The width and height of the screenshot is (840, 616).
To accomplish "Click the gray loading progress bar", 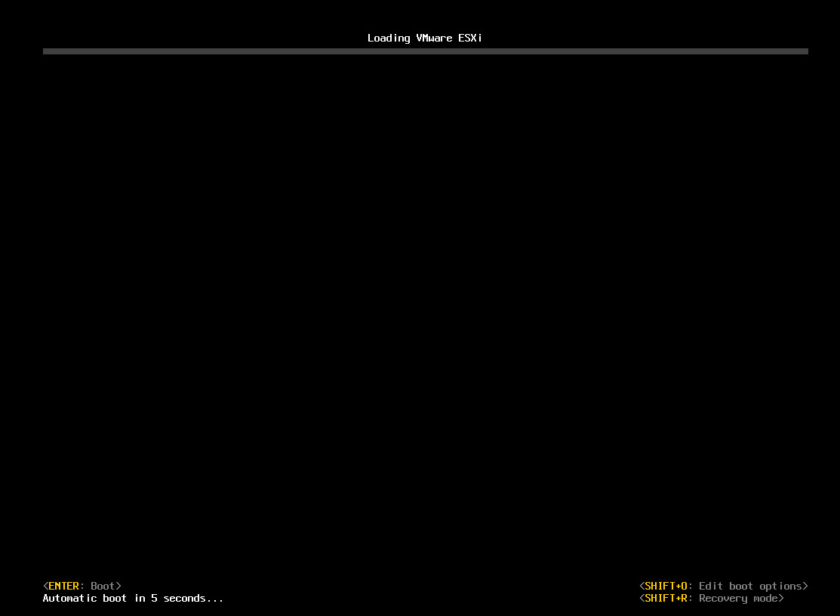I will 426,51.
